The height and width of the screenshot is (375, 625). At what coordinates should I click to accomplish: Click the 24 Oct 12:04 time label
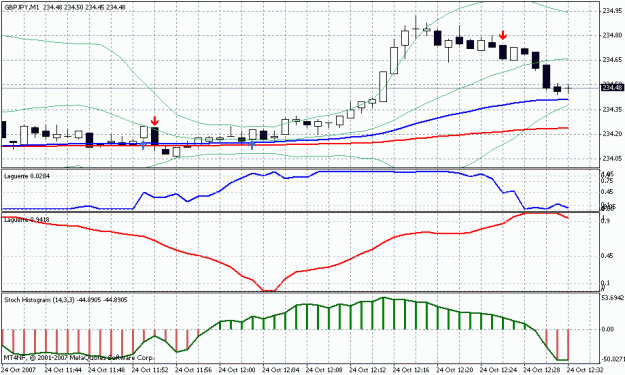(280, 370)
